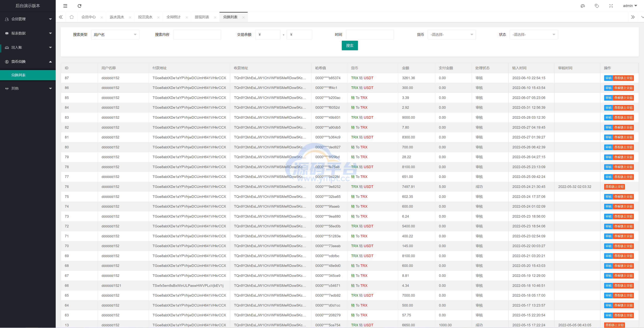The height and width of the screenshot is (328, 644).
Task: Expand the 其他 sidebar menu
Action: click(x=28, y=88)
